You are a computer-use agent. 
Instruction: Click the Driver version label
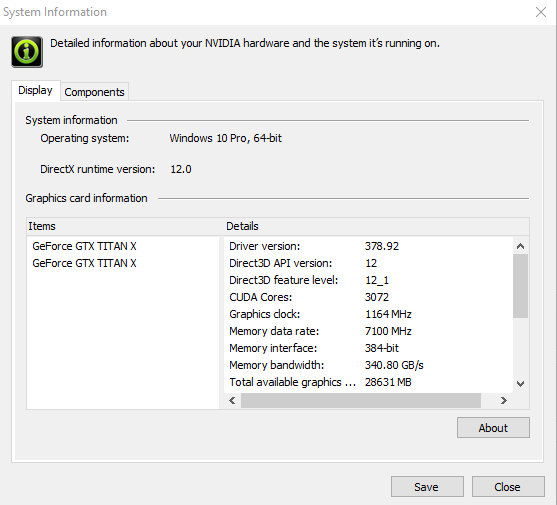pos(265,246)
